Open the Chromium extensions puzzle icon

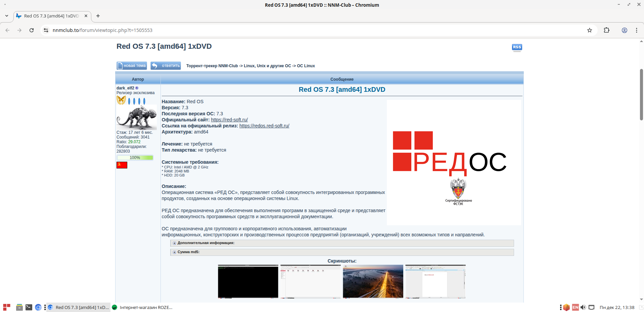[x=606, y=30]
